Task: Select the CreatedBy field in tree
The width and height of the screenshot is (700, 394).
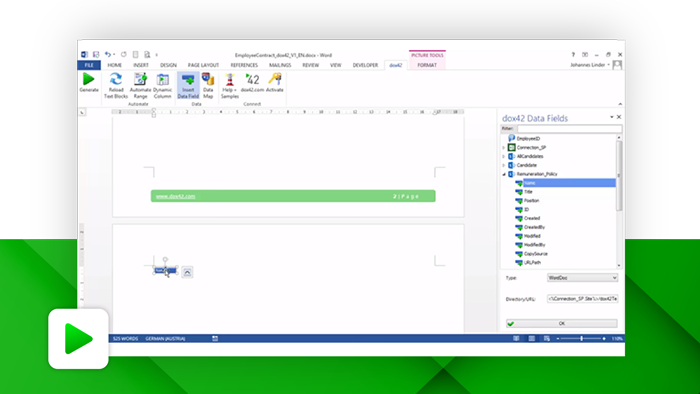Action: [534, 227]
